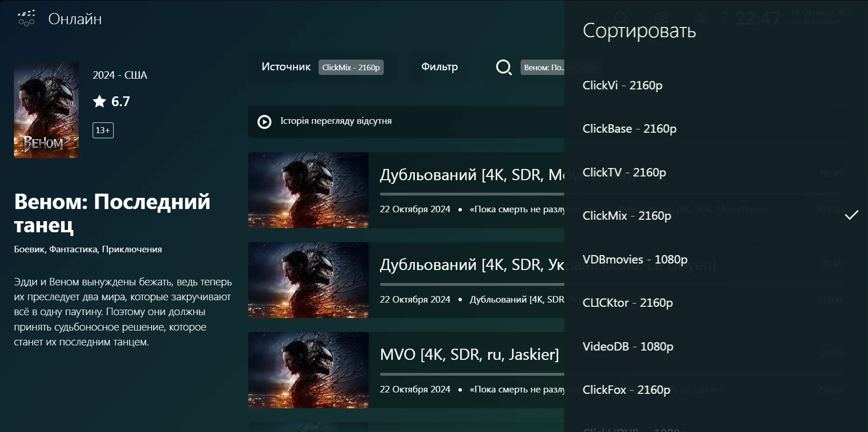Open the Веном movie poster
This screenshot has height=432, width=868.
46,109
